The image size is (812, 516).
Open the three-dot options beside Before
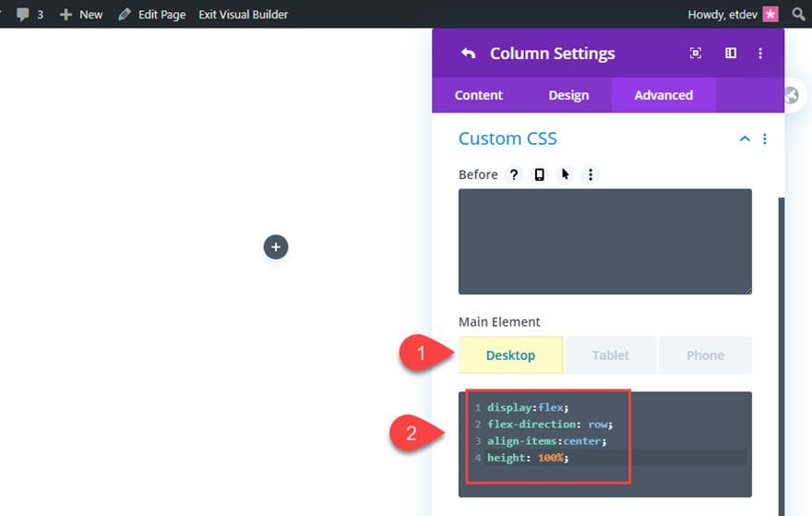click(x=591, y=174)
